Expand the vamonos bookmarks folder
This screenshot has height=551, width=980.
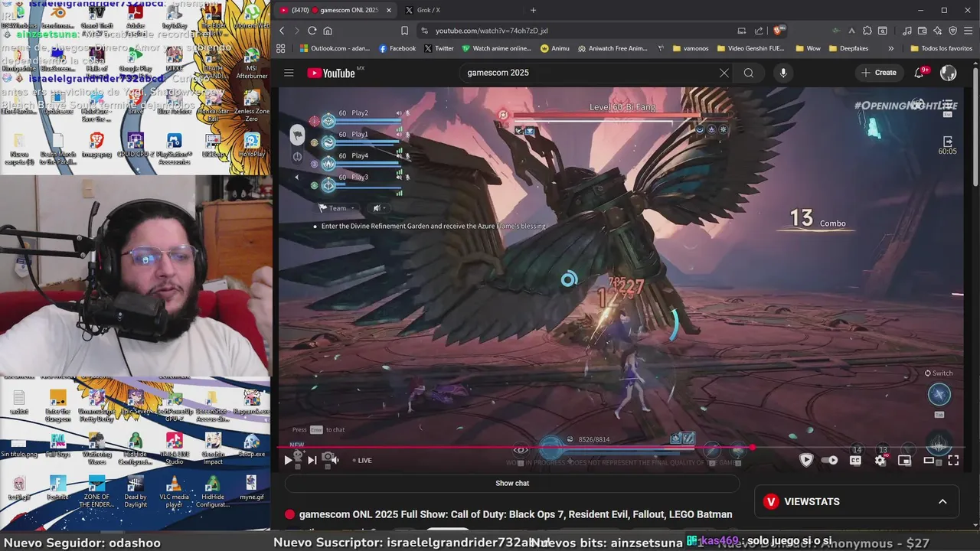click(690, 48)
